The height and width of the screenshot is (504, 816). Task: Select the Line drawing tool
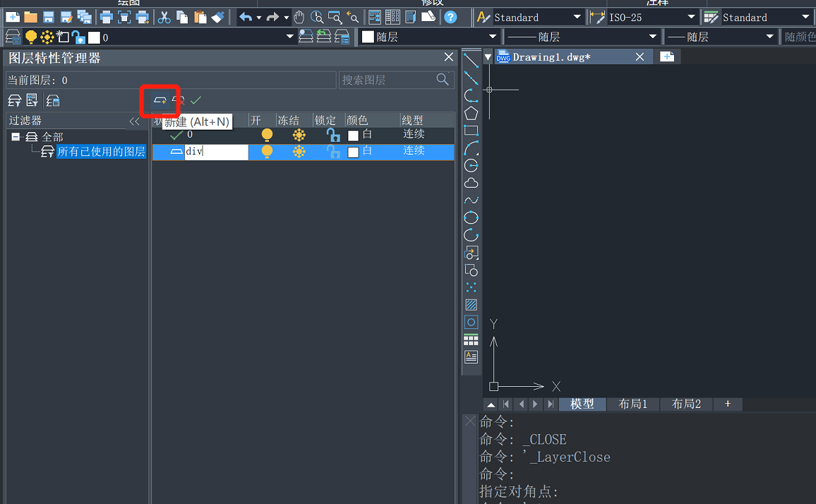point(471,61)
